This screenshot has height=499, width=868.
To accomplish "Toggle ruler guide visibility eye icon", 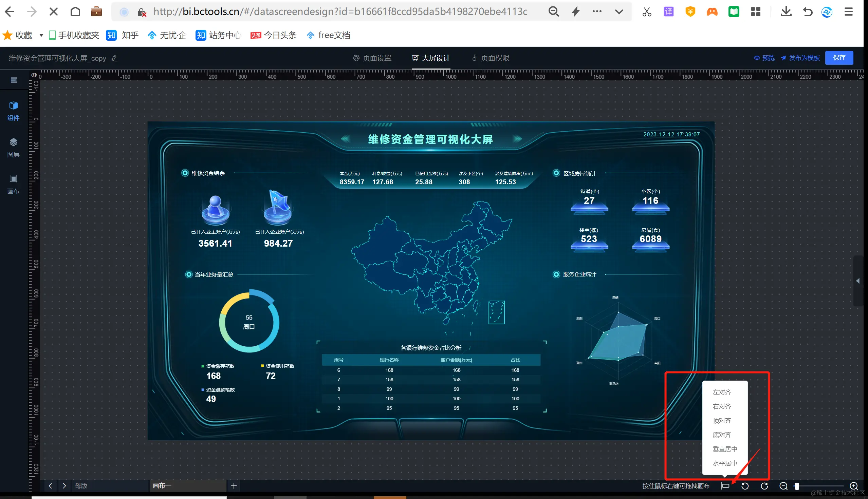I will (x=34, y=75).
